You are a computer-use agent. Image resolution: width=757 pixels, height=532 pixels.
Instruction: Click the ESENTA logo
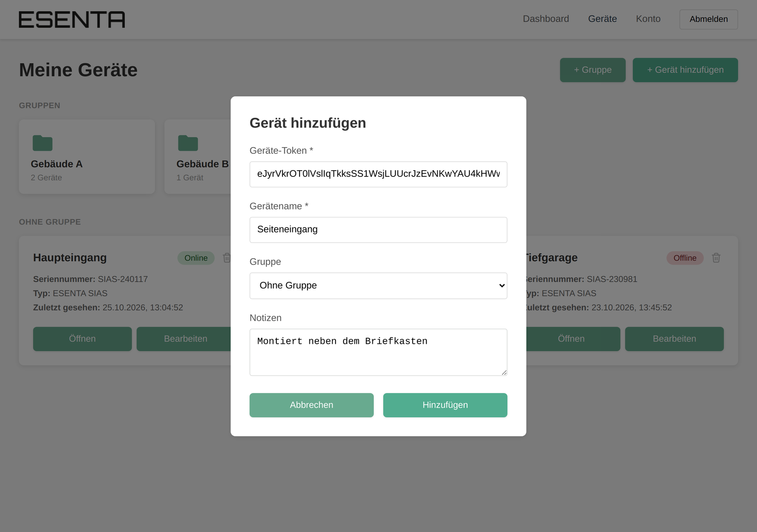pos(72,19)
